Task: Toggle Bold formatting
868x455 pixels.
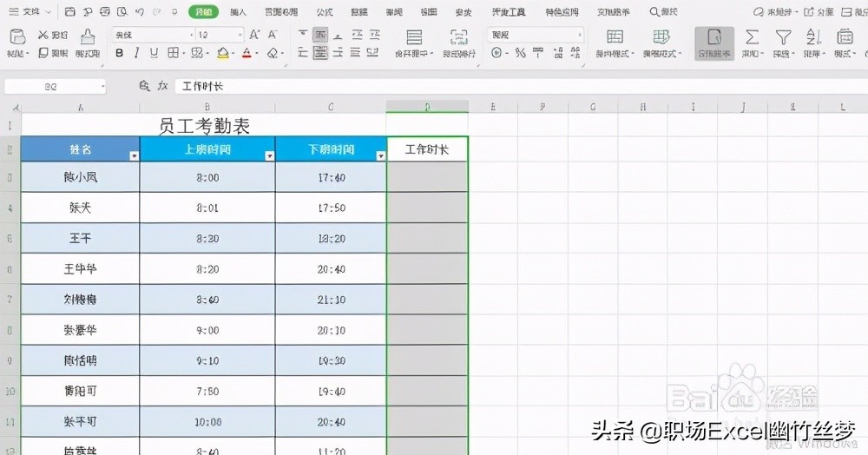Action: tap(120, 53)
